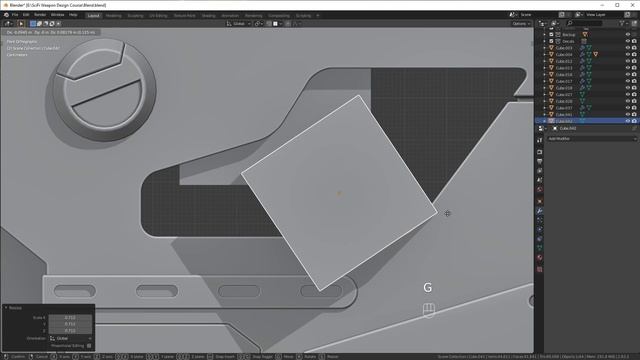Hide Cube.003 in viewport via eye icon
The image size is (640, 360).
[628, 48]
